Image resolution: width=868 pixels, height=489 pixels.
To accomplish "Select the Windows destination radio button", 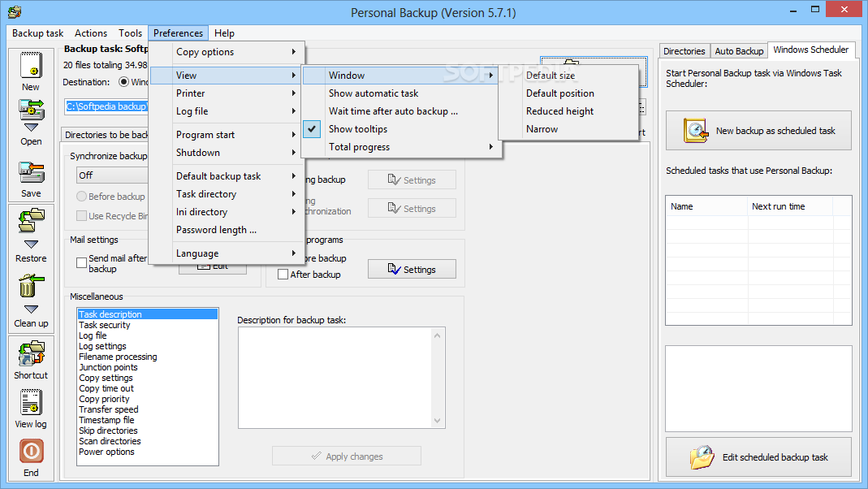I will (124, 81).
